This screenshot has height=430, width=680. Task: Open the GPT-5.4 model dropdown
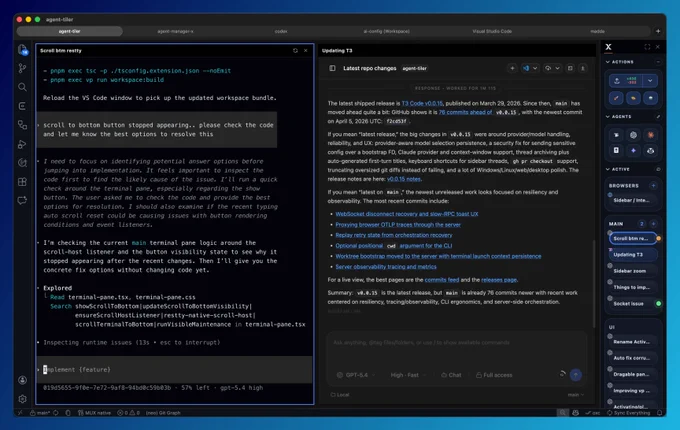click(x=356, y=375)
